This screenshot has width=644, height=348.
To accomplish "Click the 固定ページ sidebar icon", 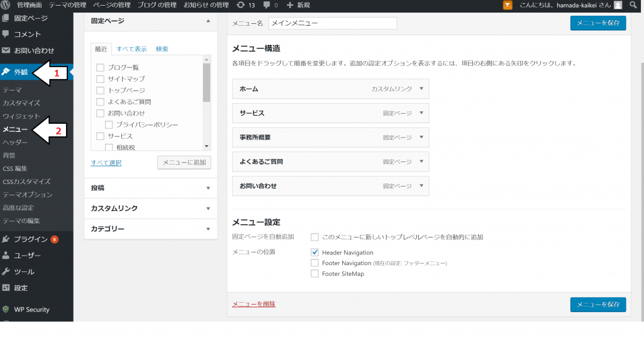I will [6, 18].
